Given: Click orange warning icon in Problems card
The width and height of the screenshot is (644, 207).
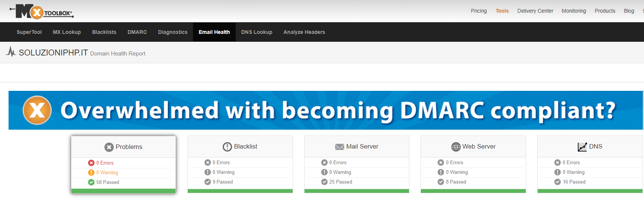Looking at the screenshot, I should pos(91,172).
